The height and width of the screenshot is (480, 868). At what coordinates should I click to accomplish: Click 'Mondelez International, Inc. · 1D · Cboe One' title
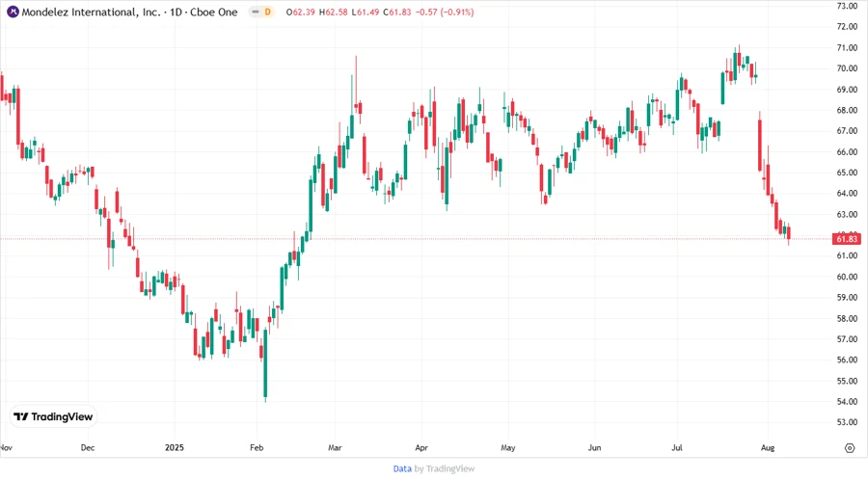(x=129, y=12)
